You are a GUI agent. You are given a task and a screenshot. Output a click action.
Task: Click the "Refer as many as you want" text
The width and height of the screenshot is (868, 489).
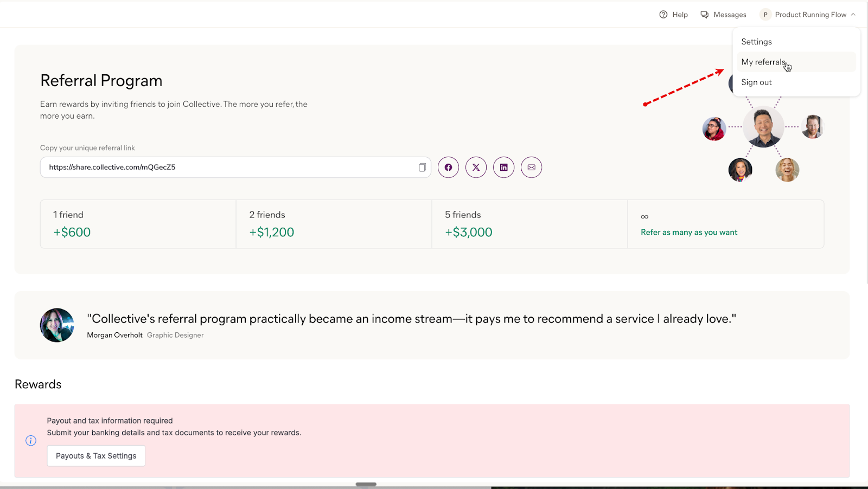689,232
